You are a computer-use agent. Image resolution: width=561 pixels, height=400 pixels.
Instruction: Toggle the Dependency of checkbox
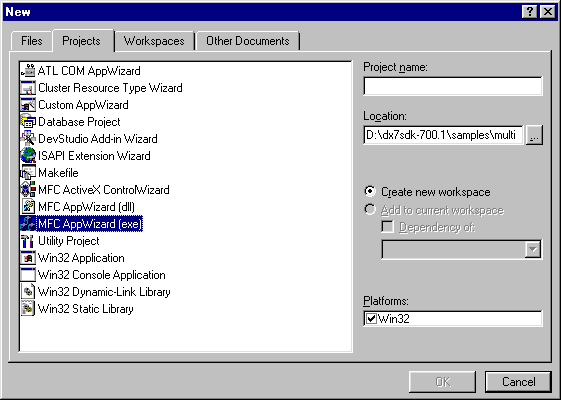(387, 227)
